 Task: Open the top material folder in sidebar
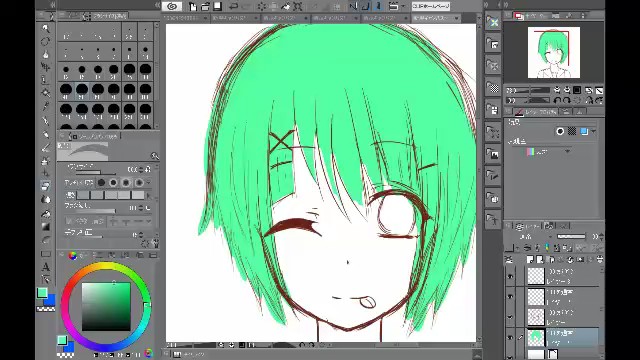pyautogui.click(x=493, y=22)
